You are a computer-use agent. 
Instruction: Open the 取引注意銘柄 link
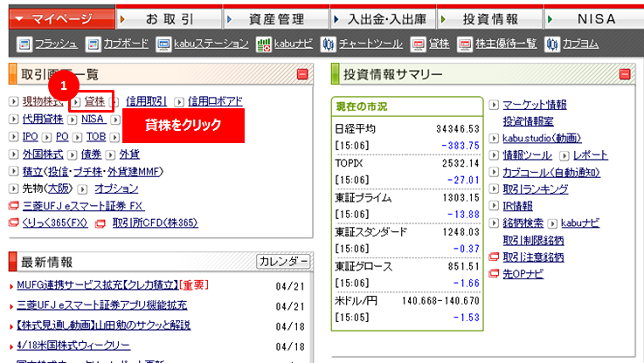(x=533, y=257)
